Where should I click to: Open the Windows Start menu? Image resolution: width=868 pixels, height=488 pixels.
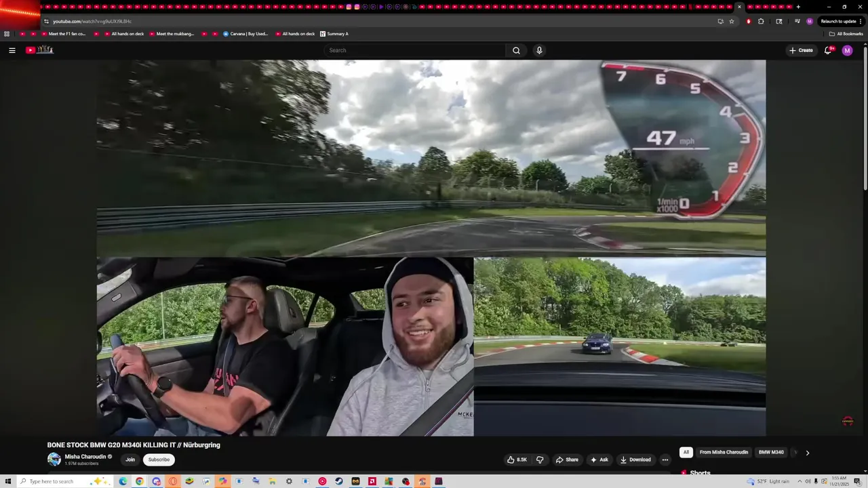(x=8, y=481)
